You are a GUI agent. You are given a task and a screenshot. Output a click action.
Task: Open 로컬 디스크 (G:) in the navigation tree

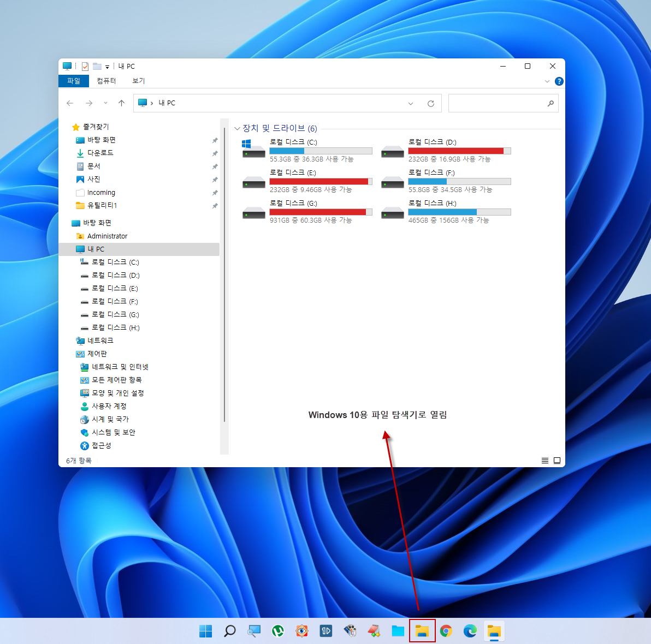point(115,314)
